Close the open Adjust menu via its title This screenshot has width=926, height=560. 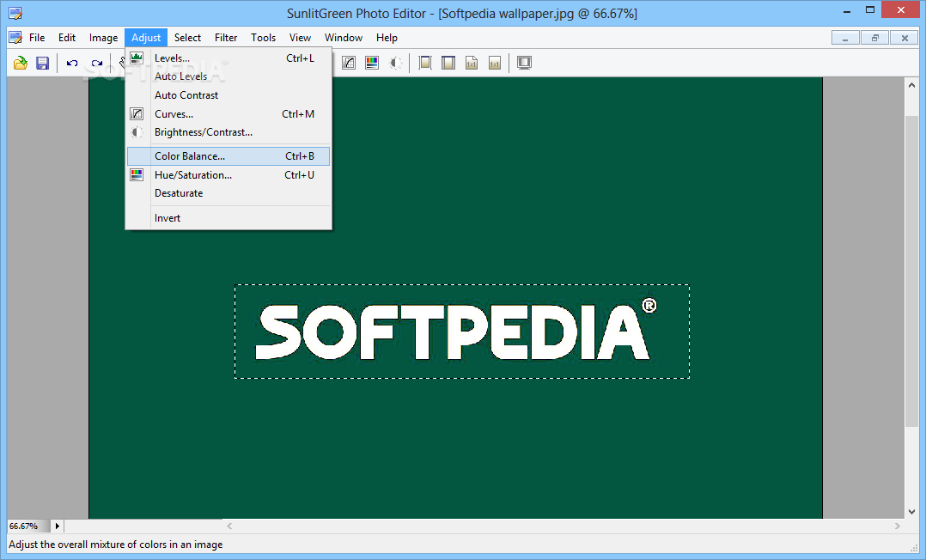[146, 37]
